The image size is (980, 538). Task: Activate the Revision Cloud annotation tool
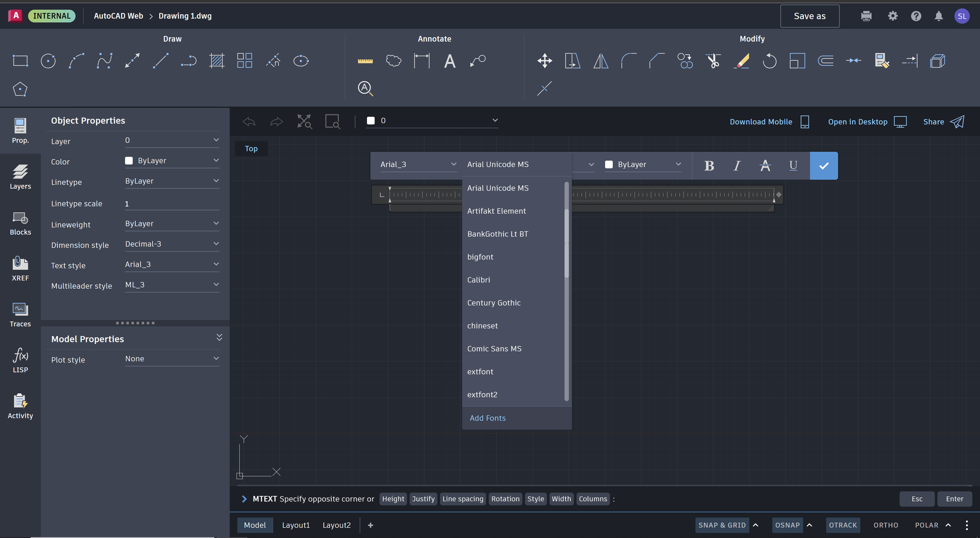pyautogui.click(x=393, y=60)
